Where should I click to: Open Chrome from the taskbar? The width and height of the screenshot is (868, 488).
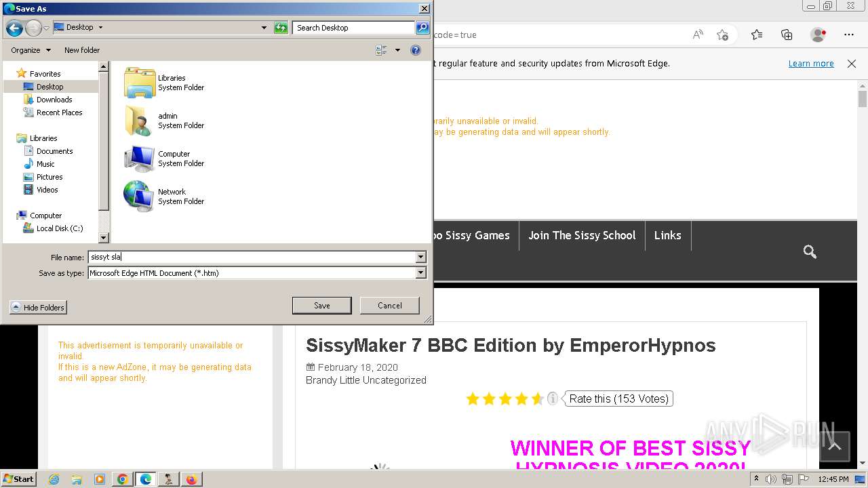123,479
